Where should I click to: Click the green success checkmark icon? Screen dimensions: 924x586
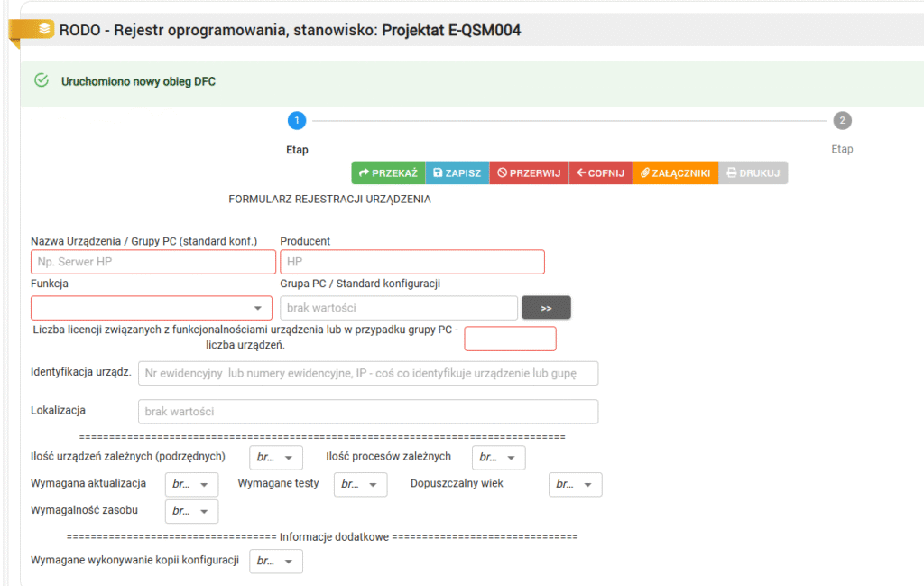coord(41,80)
